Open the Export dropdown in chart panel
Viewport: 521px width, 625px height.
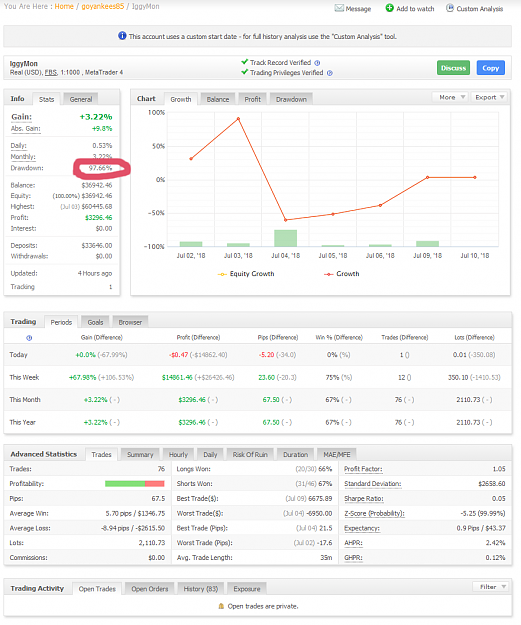point(489,97)
